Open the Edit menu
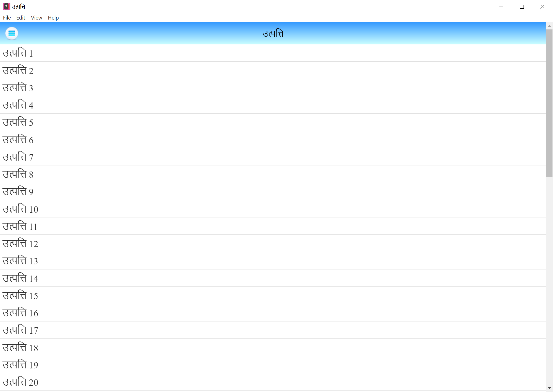This screenshot has width=553, height=392. click(x=21, y=18)
